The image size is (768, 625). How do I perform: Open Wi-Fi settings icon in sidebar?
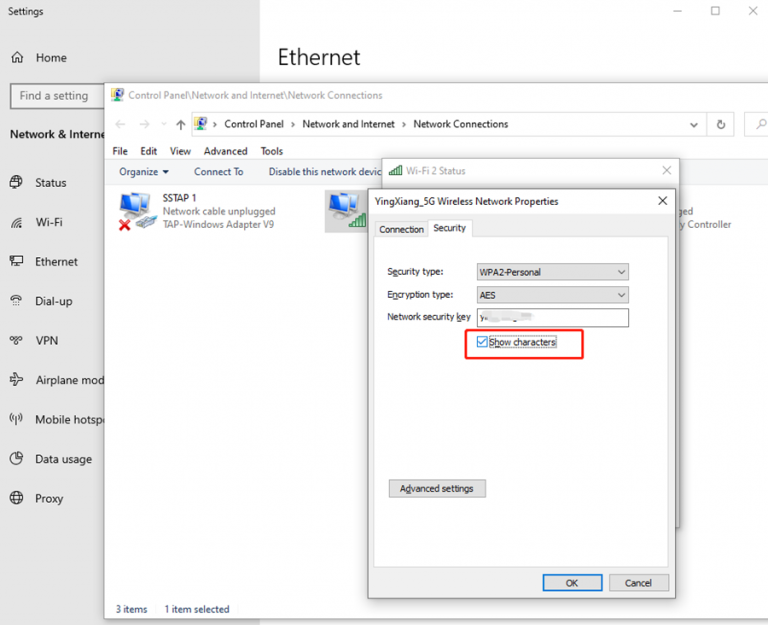pos(16,222)
